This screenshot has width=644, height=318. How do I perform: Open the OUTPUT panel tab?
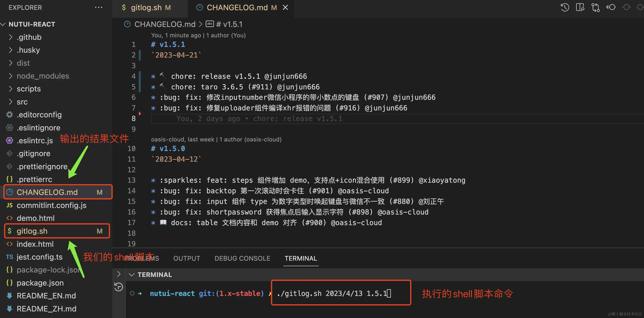pos(187,258)
